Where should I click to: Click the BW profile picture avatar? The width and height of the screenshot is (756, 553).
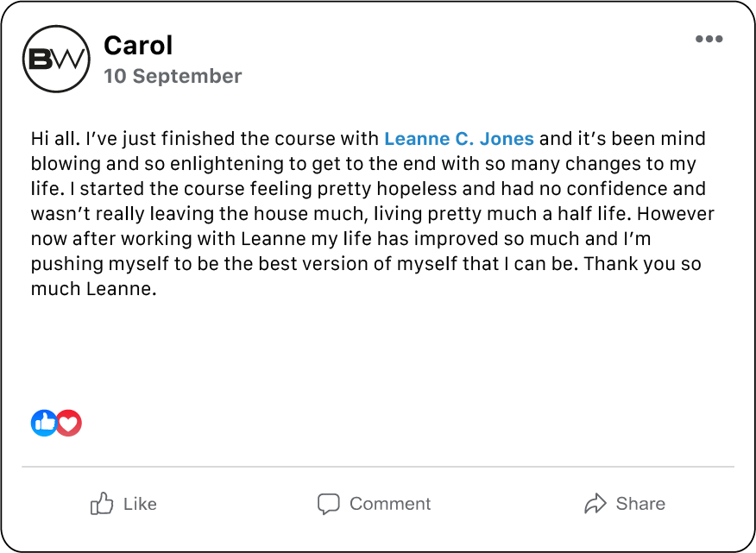pyautogui.click(x=56, y=59)
